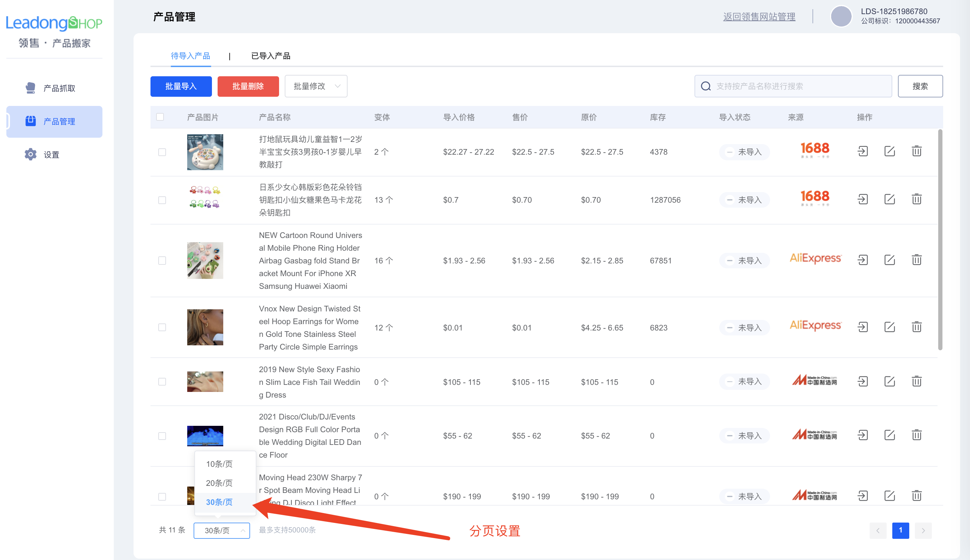Image resolution: width=970 pixels, height=560 pixels.
Task: Check the checkbox for the keychain product row
Action: (161, 199)
